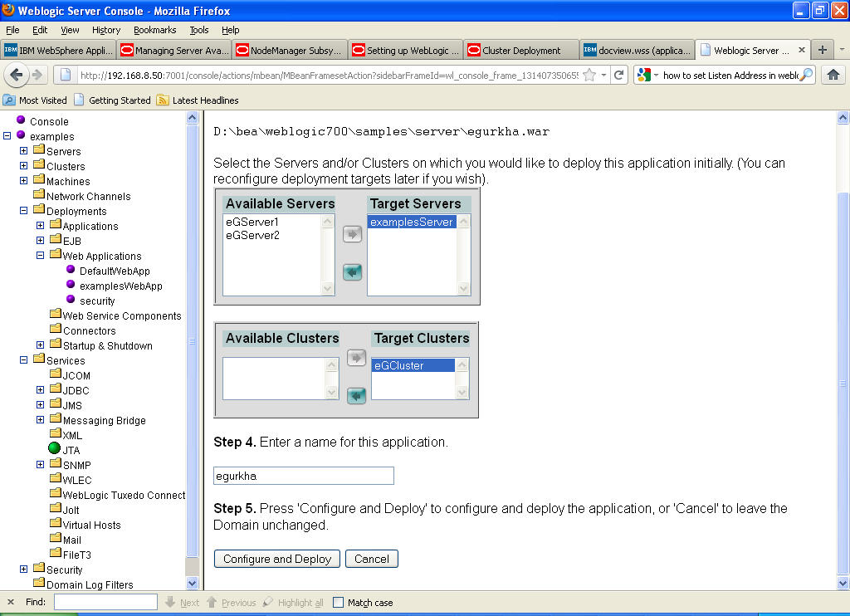Collapse the examples domain node
850x616 pixels.
(x=7, y=135)
